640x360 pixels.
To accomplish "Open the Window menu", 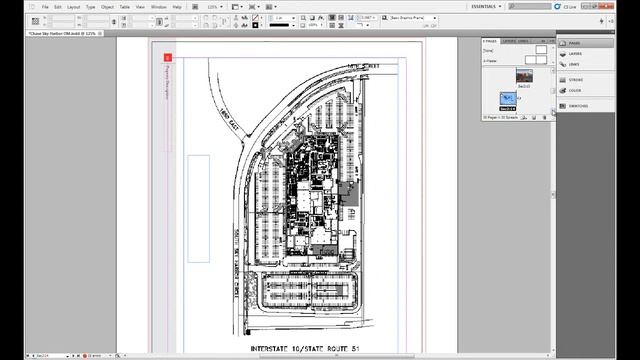I will [x=159, y=7].
